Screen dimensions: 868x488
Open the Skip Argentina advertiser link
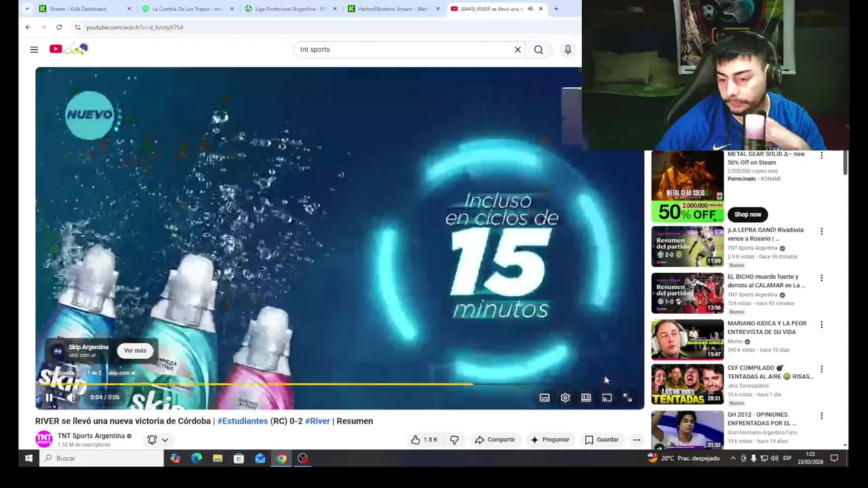tap(88, 347)
